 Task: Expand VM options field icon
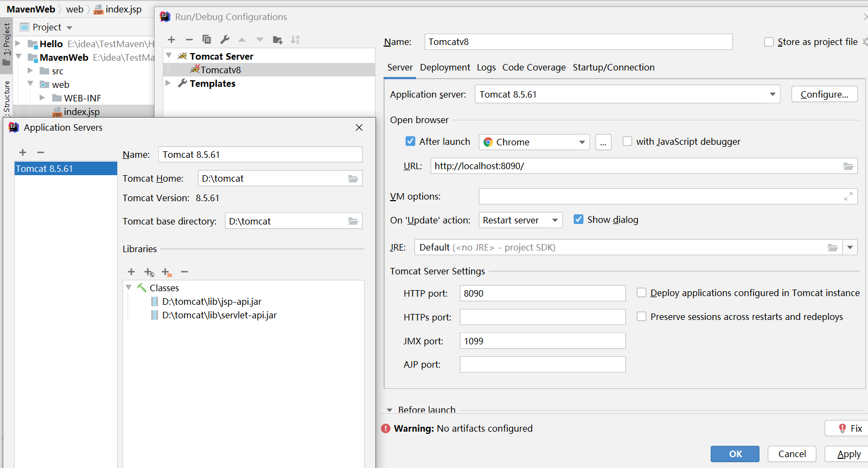[x=848, y=196]
